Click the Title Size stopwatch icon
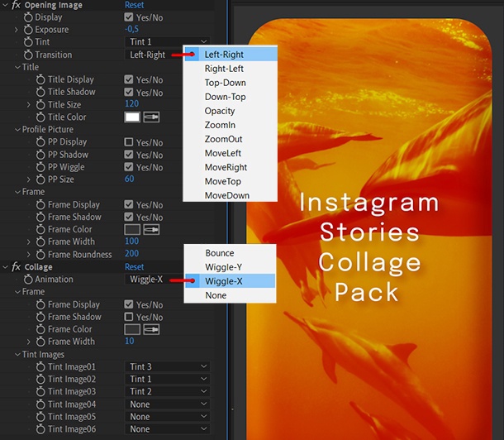The image size is (504, 440). coord(41,104)
